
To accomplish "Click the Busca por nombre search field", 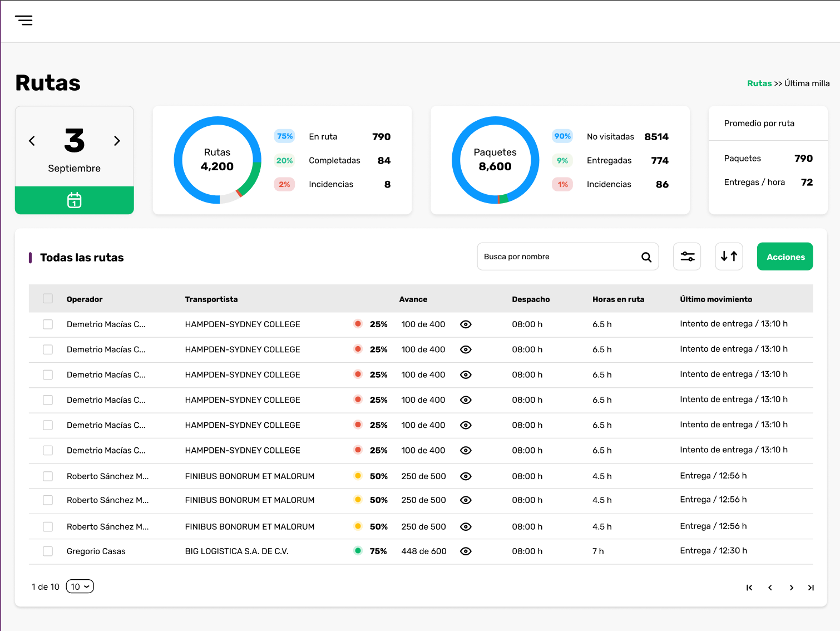I will click(x=568, y=257).
